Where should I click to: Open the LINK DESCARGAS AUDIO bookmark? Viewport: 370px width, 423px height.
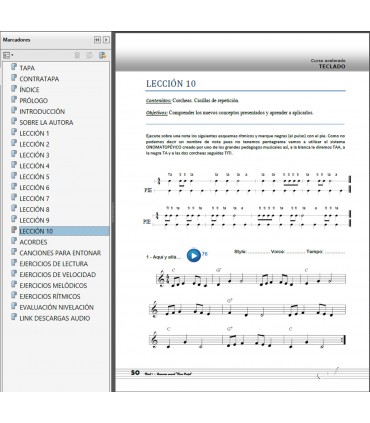coord(55,318)
